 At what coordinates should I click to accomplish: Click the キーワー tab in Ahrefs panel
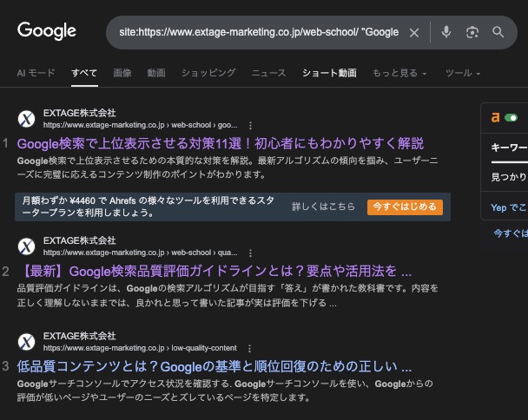click(509, 148)
